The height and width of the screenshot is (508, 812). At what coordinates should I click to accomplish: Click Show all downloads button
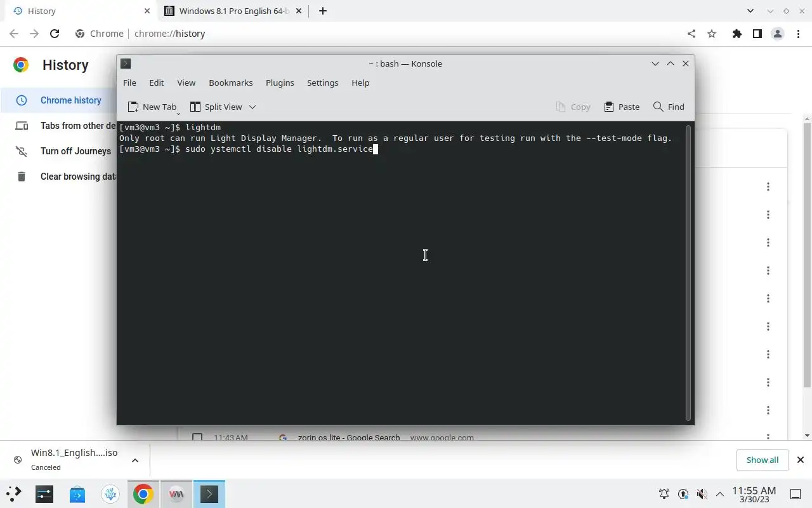point(762,460)
